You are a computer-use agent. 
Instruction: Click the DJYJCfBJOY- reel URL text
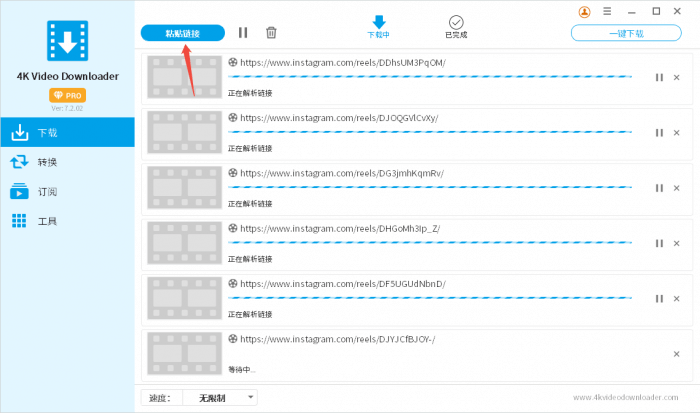pyautogui.click(x=338, y=339)
